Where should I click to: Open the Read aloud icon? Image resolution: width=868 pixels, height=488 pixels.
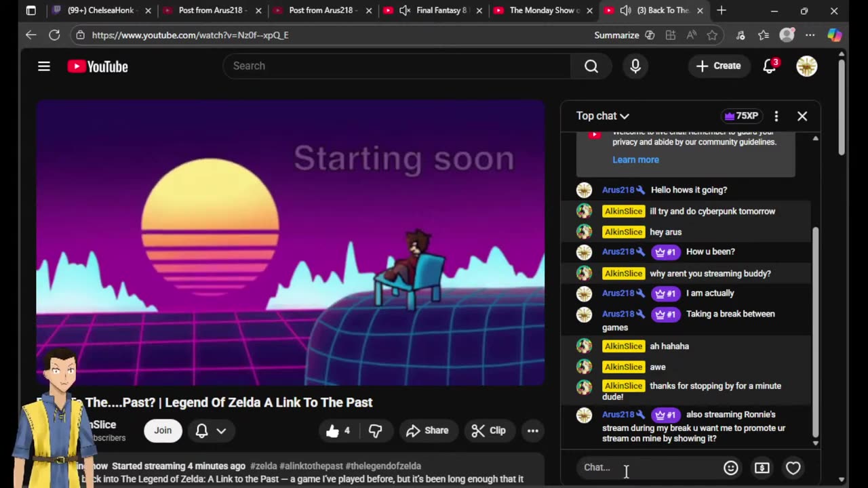(x=691, y=35)
